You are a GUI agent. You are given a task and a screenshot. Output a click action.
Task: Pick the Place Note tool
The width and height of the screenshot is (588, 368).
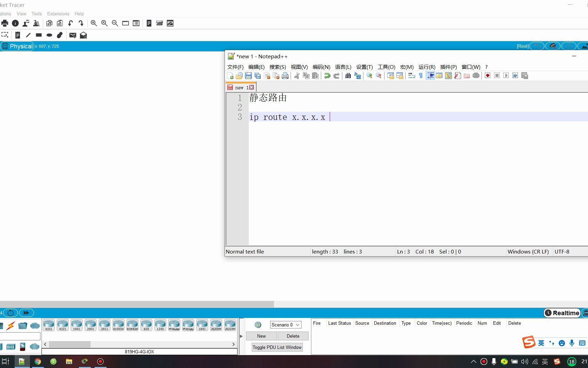tap(18, 35)
